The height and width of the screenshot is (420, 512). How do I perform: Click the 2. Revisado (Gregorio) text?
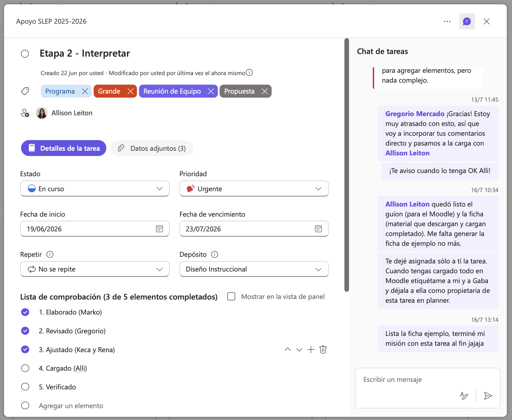pos(72,331)
